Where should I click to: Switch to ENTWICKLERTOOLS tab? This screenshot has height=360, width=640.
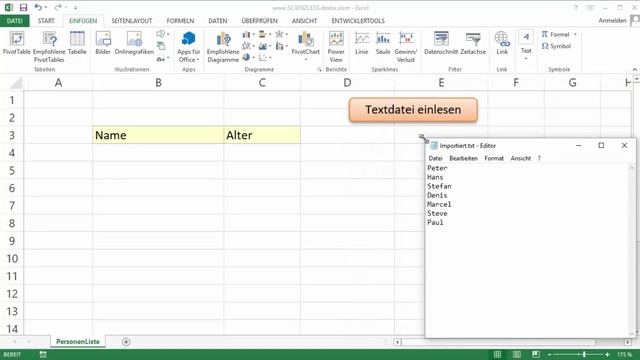point(358,21)
